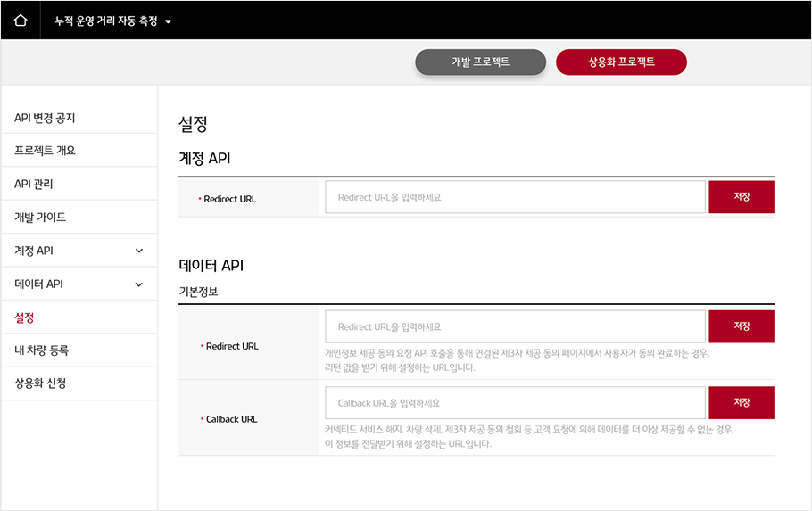The width and height of the screenshot is (812, 511).
Task: Open 내 차량 등록 page
Action: click(41, 350)
